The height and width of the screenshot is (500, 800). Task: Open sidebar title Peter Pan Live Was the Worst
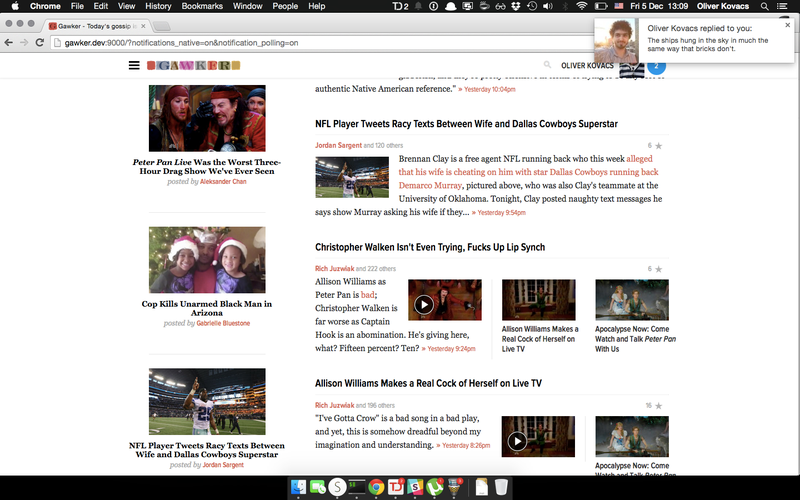click(207, 166)
